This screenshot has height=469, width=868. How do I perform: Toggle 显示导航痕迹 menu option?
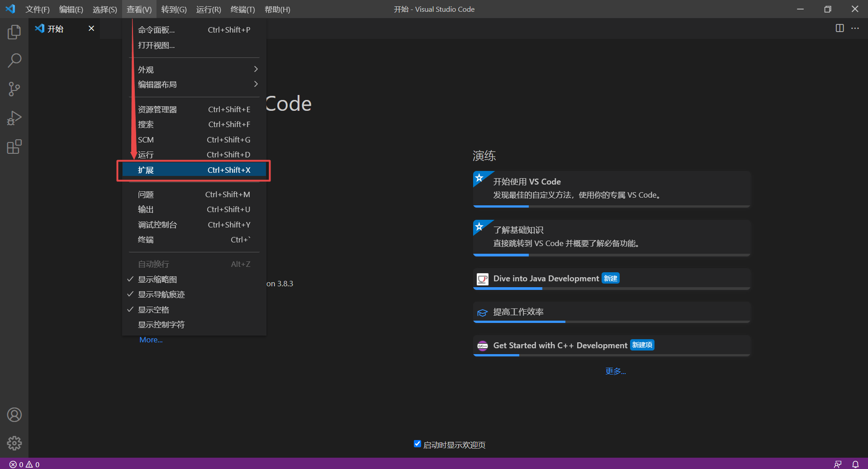194,294
